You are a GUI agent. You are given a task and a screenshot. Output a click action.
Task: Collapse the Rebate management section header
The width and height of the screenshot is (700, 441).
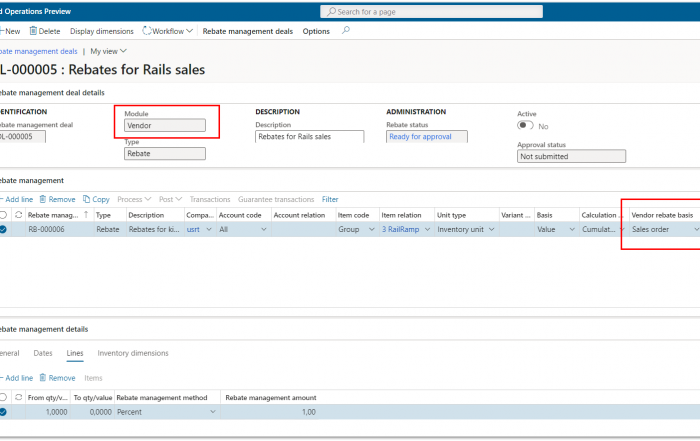[x=32, y=180]
